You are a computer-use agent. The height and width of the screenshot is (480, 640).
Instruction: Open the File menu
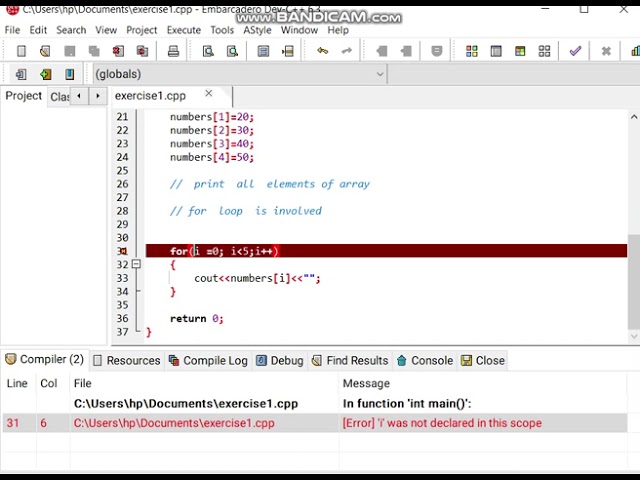12,30
